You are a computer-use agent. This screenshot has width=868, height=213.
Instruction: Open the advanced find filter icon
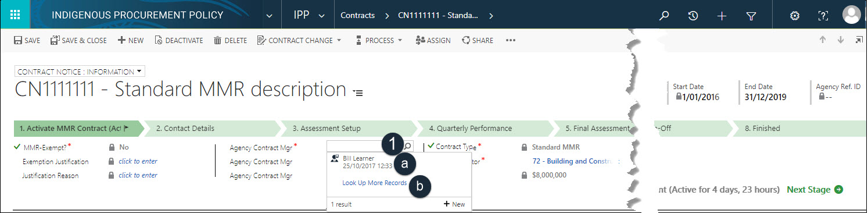coord(751,16)
